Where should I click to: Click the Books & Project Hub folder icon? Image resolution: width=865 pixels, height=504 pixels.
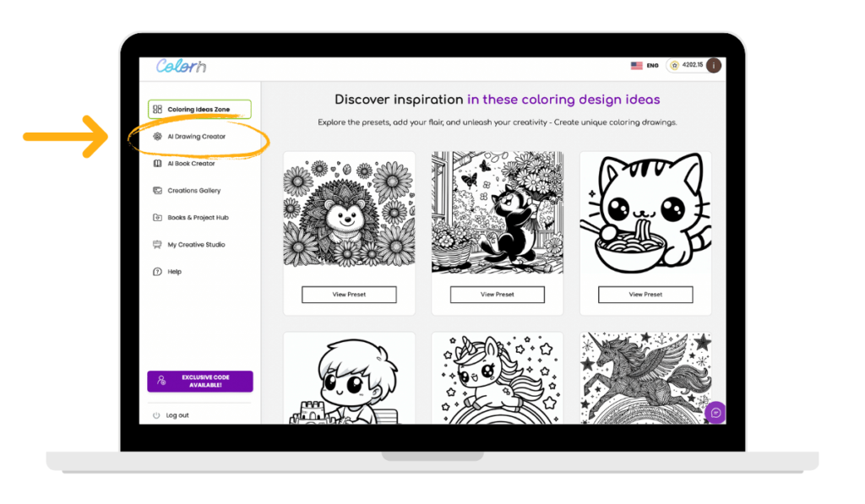[x=157, y=218]
